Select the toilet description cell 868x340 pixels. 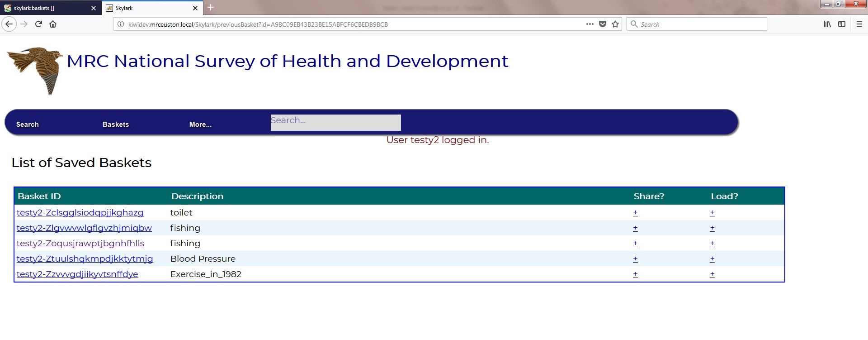[x=181, y=213]
